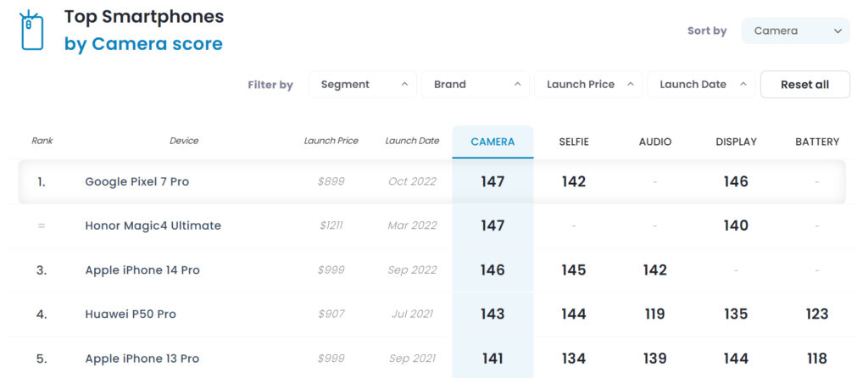Click the $899 launch price
The width and height of the screenshot is (868, 378).
(x=331, y=181)
